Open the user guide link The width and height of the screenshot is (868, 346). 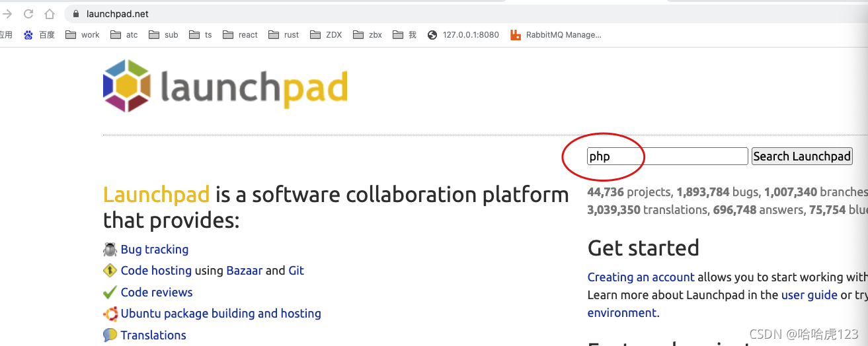coord(809,295)
